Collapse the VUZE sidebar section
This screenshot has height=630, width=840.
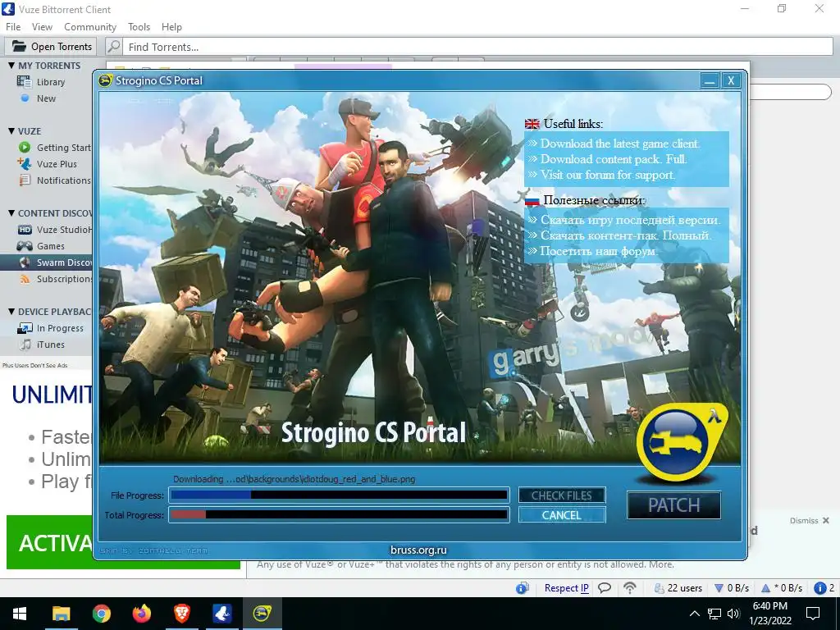11,130
